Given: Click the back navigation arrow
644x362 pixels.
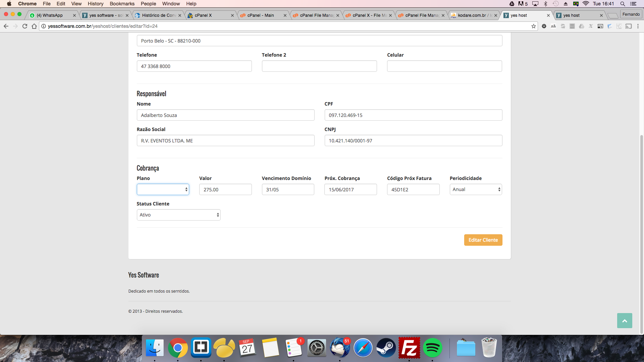Looking at the screenshot, I should pyautogui.click(x=6, y=26).
